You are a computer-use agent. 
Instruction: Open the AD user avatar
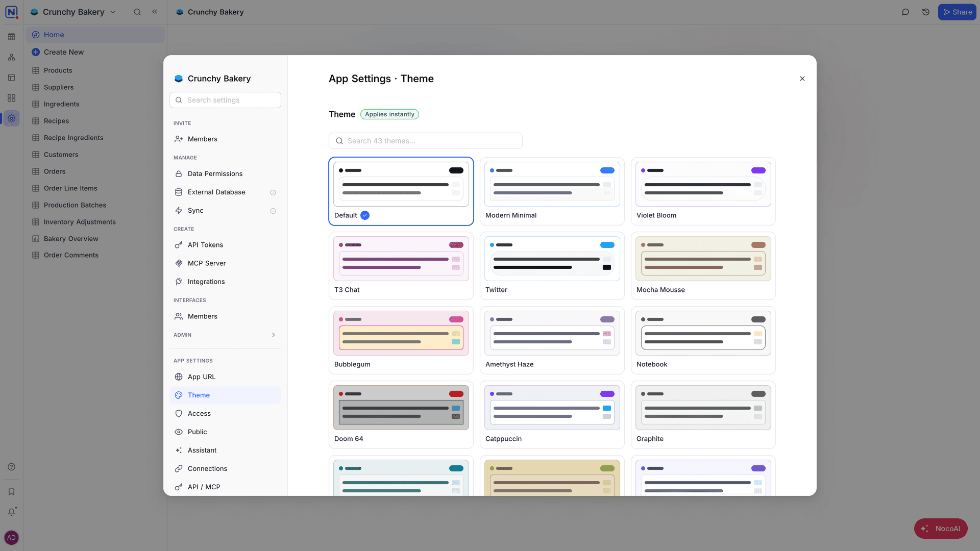click(x=11, y=538)
